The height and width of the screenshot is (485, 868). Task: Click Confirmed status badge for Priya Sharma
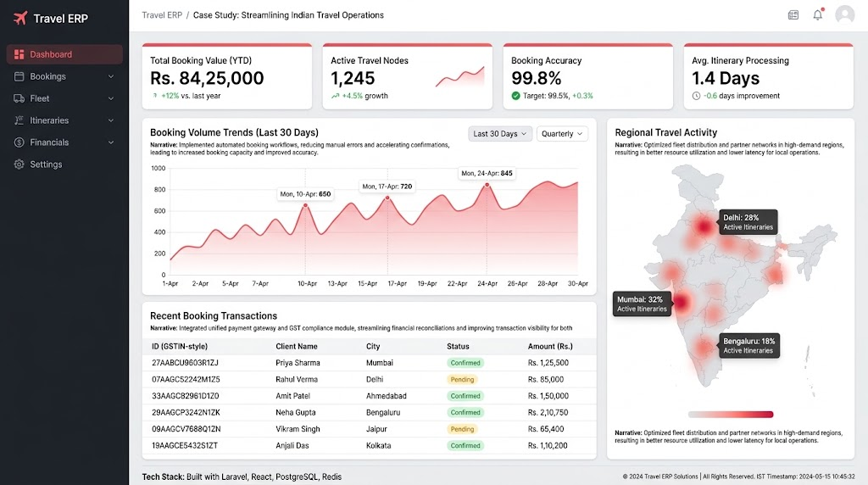(x=465, y=363)
